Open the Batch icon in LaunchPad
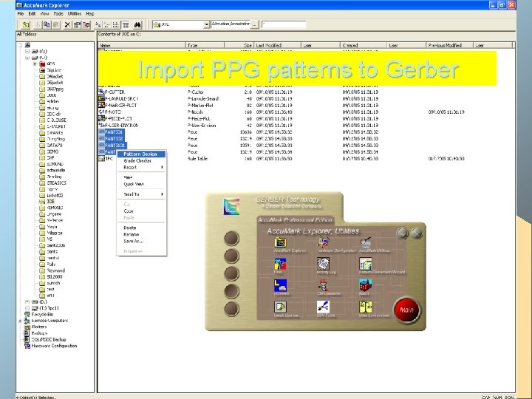The height and width of the screenshot is (399, 532). [x=366, y=285]
